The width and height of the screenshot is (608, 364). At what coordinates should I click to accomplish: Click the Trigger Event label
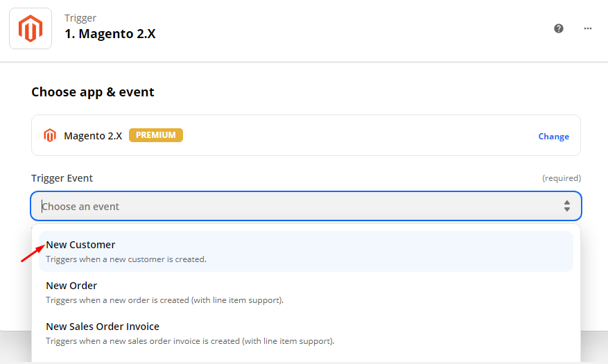(x=62, y=178)
